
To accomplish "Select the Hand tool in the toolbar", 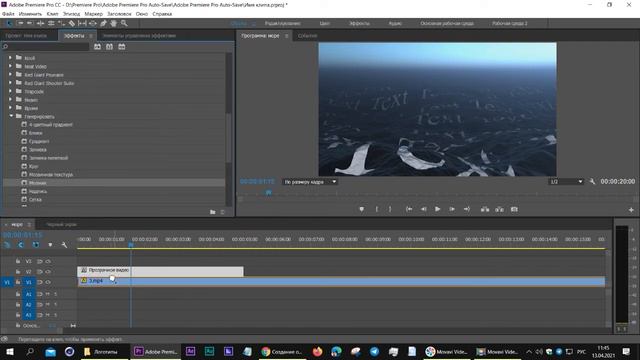I will [x=113, y=24].
